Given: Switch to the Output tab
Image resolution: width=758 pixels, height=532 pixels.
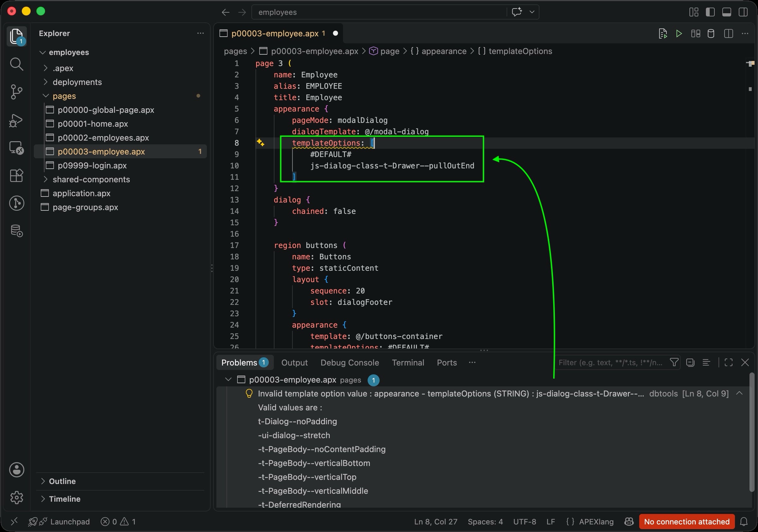Looking at the screenshot, I should click(x=294, y=363).
